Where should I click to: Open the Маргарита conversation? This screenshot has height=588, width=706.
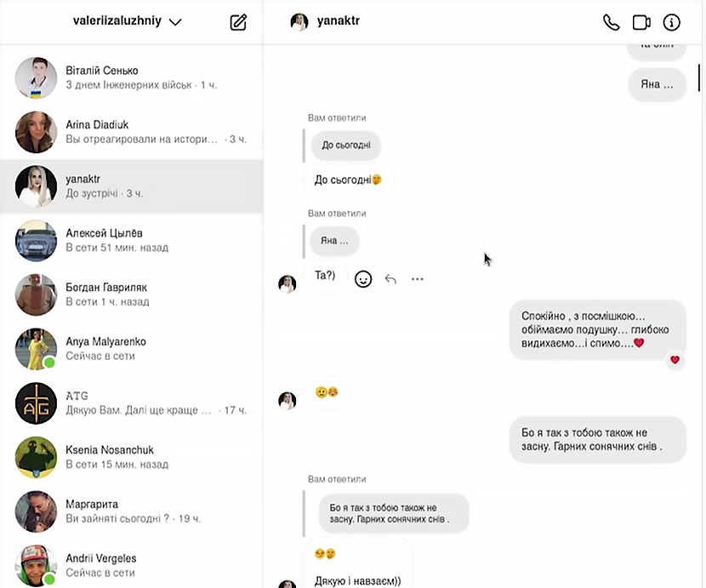click(x=132, y=511)
